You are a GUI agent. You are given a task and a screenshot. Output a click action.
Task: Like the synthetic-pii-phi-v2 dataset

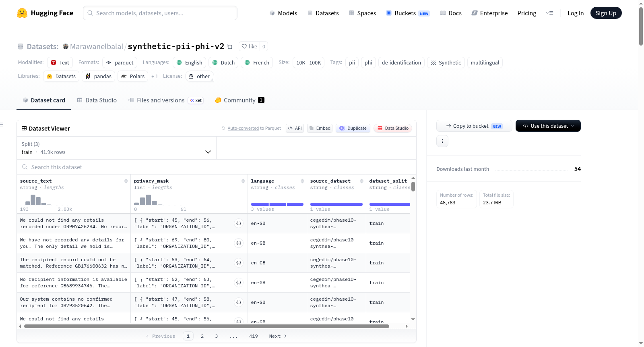click(250, 46)
